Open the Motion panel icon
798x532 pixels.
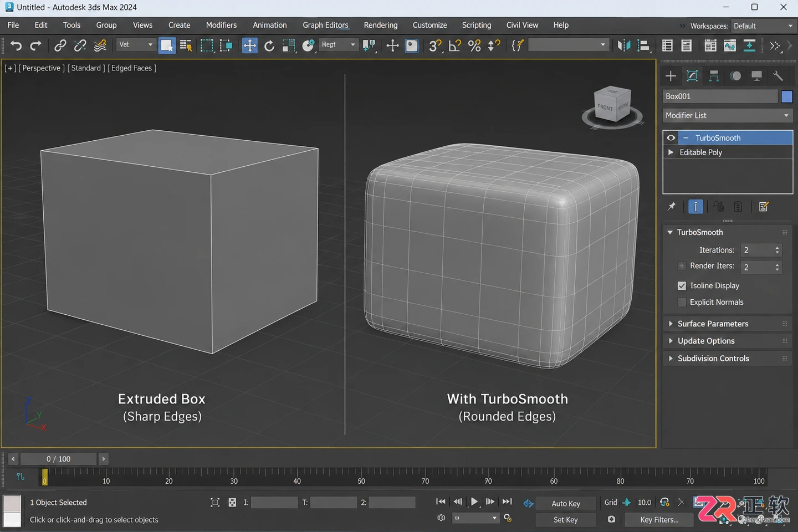point(735,76)
